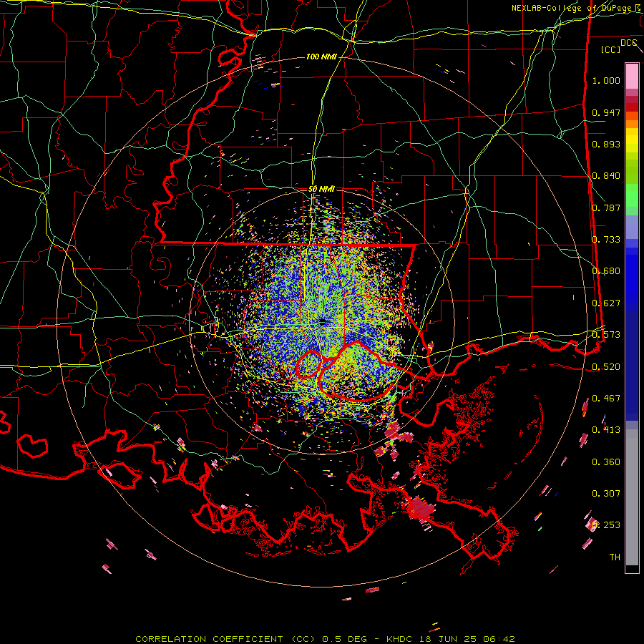Click the [CC] legend heading
644x644 pixels.
pos(611,49)
